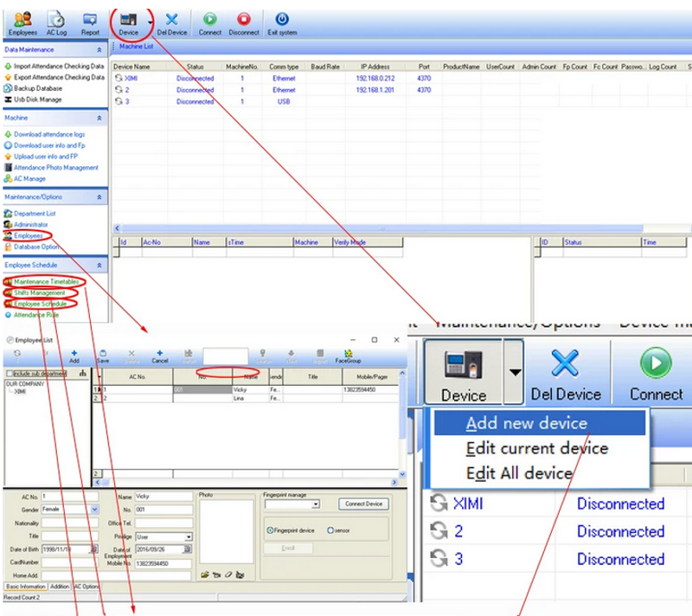The height and width of the screenshot is (616, 692).
Task: Click the department tree icon beside include sub department
Action: [x=82, y=373]
